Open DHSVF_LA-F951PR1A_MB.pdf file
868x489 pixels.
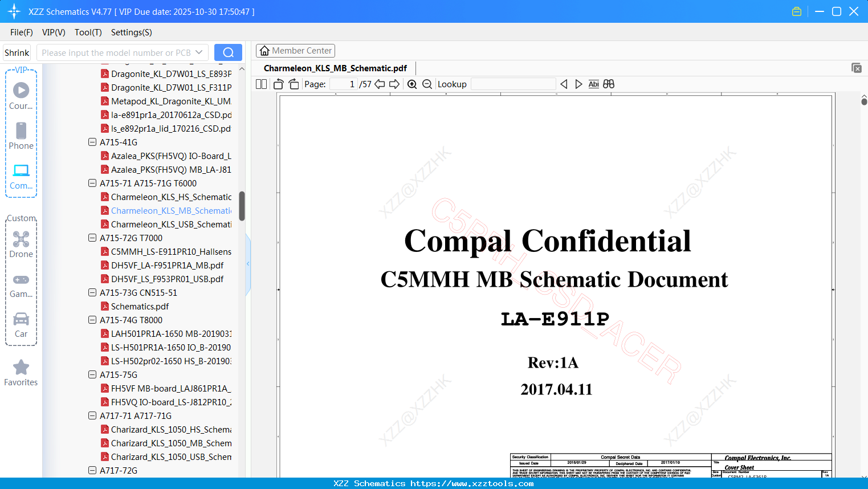[x=167, y=265]
